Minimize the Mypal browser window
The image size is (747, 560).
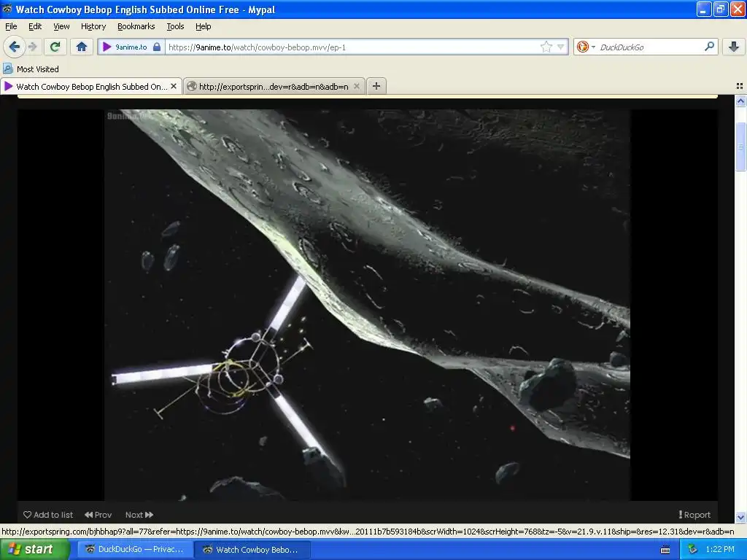(704, 9)
